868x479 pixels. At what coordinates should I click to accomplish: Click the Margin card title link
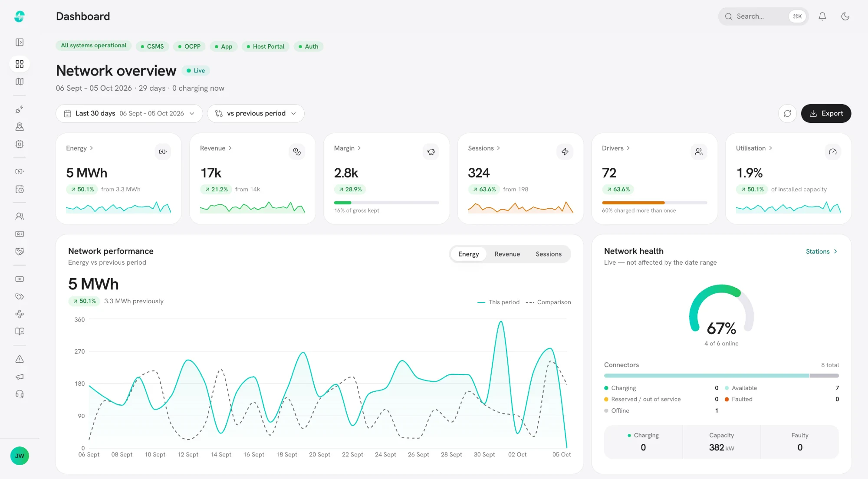348,148
